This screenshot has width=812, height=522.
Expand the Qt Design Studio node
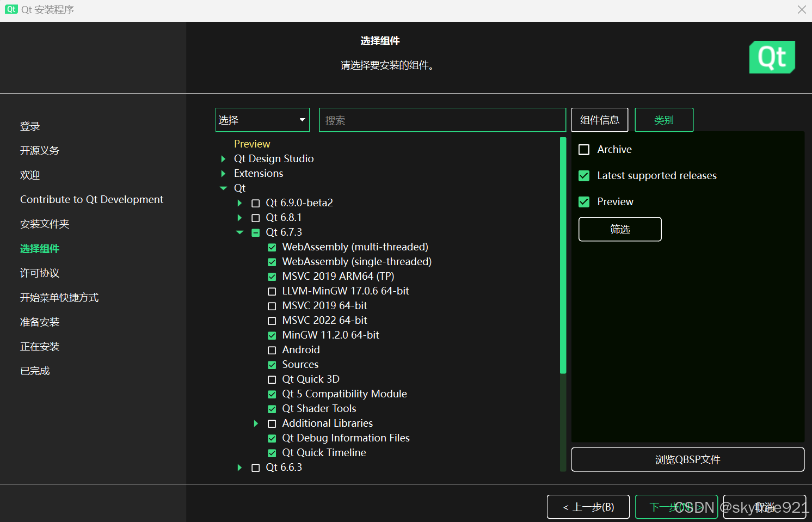[x=223, y=159]
